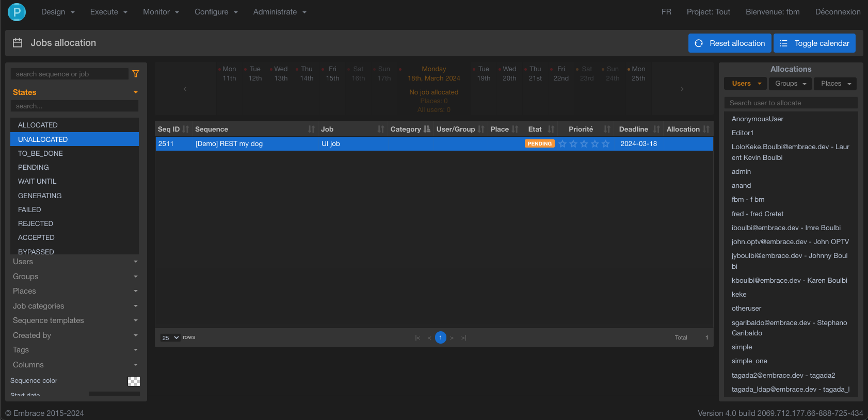868x420 pixels.
Task: Jump to first page of results
Action: (417, 338)
